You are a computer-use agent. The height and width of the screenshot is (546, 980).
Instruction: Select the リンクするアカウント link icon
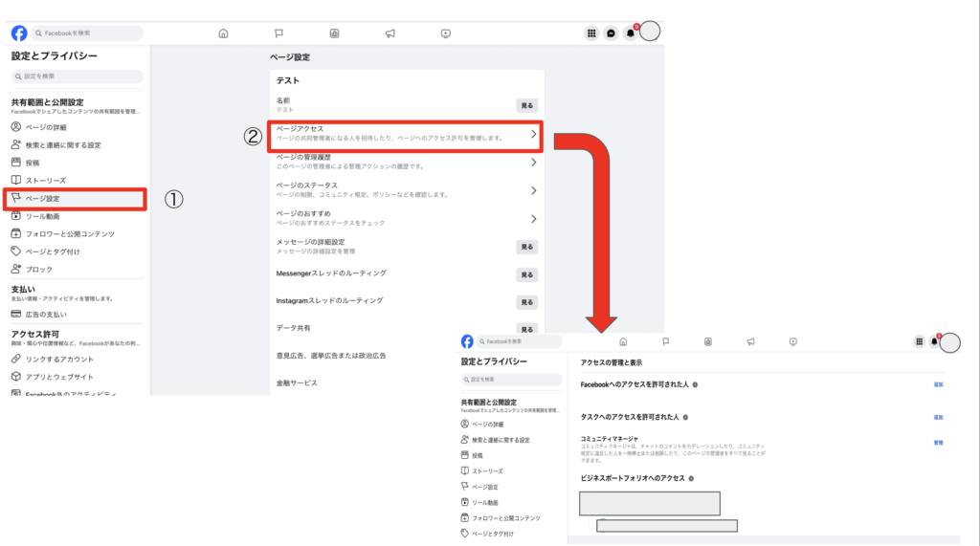pos(16,359)
